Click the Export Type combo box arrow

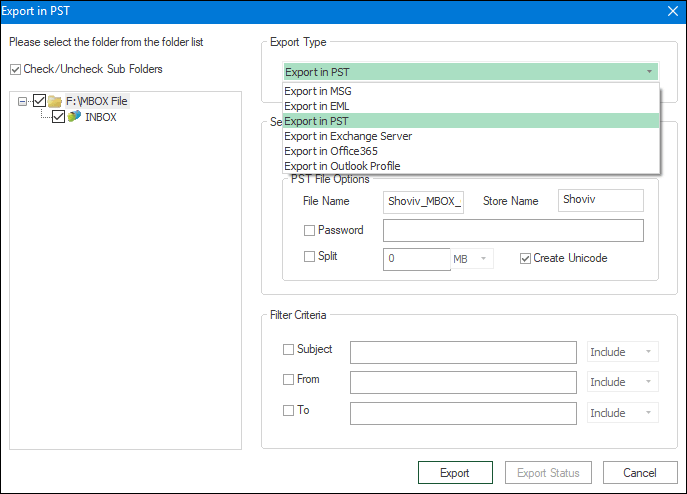point(649,71)
